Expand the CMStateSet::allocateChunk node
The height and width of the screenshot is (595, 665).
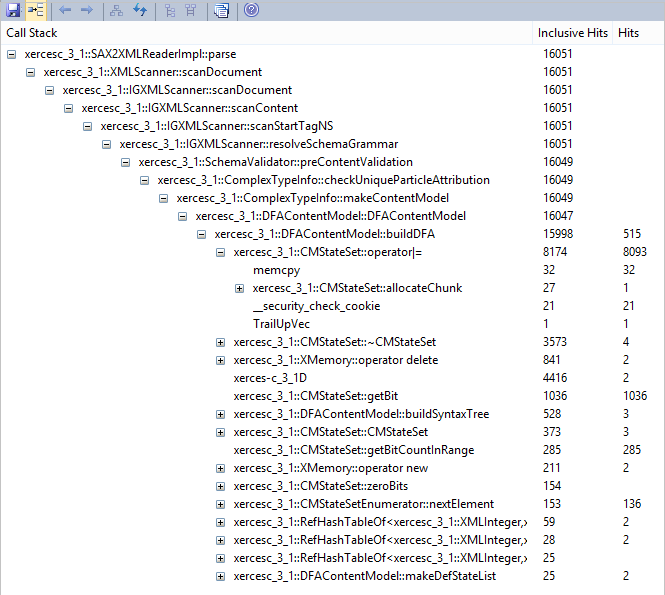click(x=240, y=288)
